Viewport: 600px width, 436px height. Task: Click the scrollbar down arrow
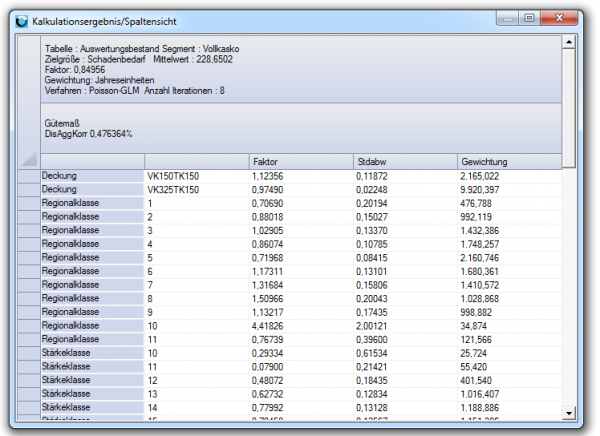[569, 413]
